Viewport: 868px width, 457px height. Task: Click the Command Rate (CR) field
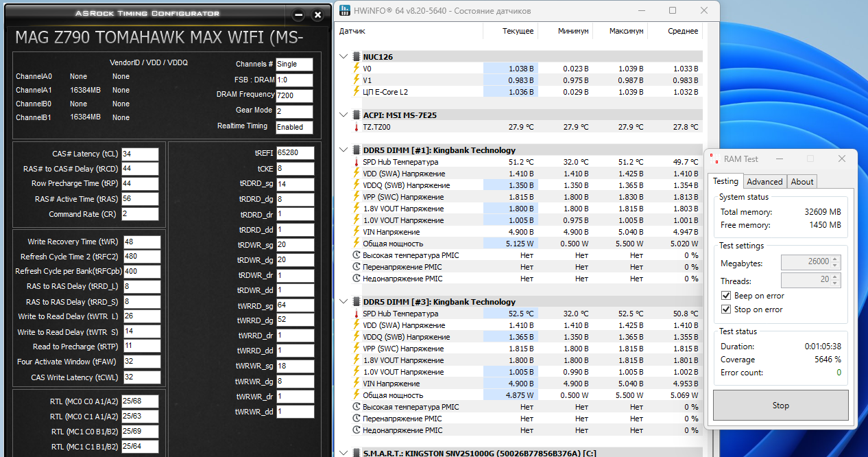click(140, 214)
